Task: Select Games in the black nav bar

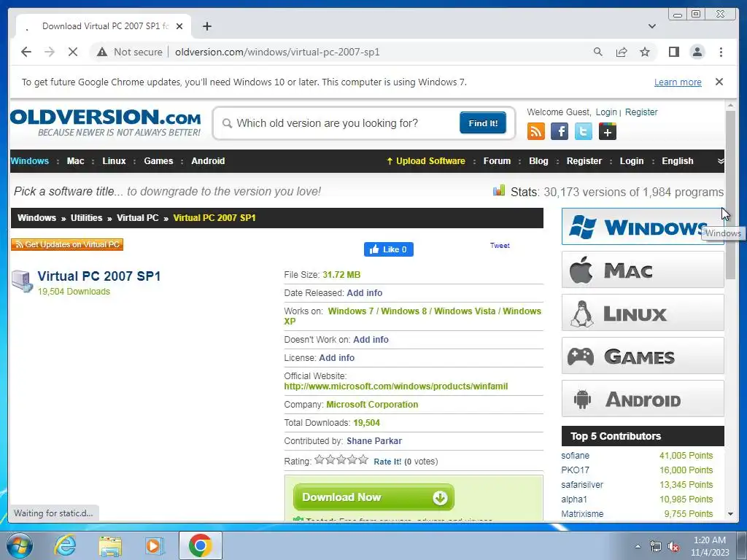Action: pos(158,161)
